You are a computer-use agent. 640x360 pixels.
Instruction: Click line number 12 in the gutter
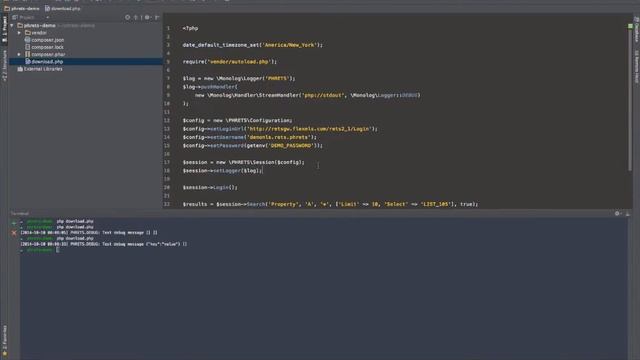pos(167,120)
